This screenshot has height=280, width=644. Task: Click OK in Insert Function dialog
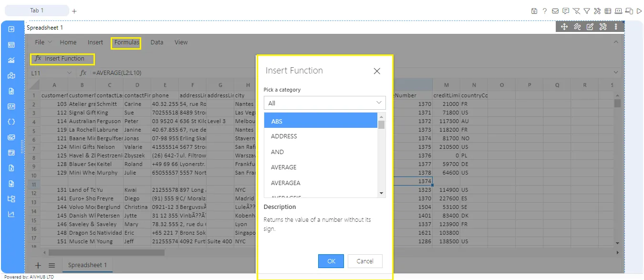click(331, 261)
